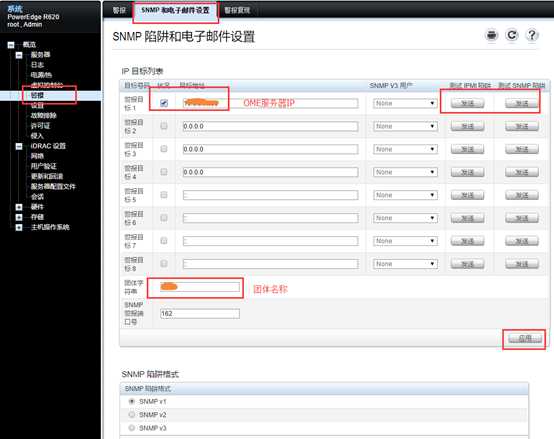
Task: Enable the checkbox for alert target 6
Action: click(164, 218)
